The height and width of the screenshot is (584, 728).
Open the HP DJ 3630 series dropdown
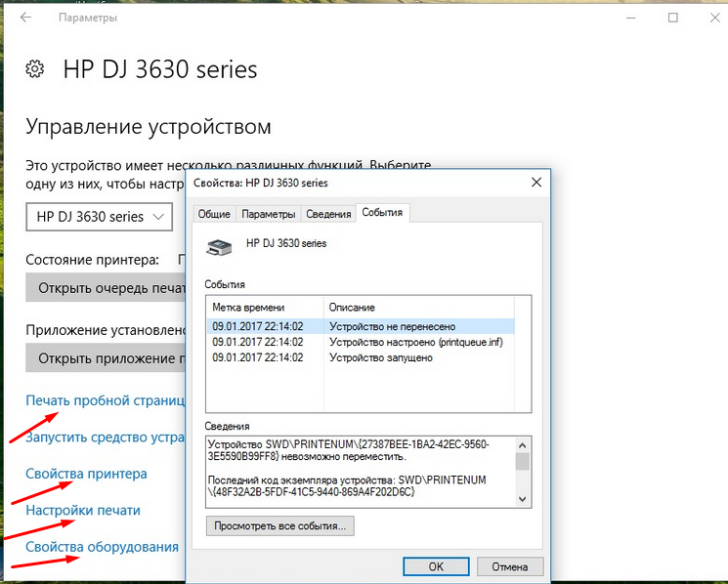pos(100,217)
